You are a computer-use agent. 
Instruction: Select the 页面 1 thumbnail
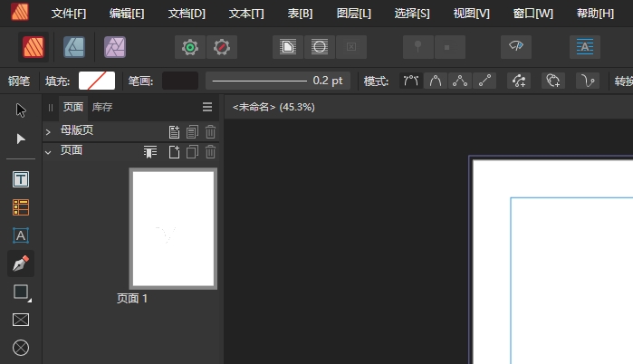(173, 229)
